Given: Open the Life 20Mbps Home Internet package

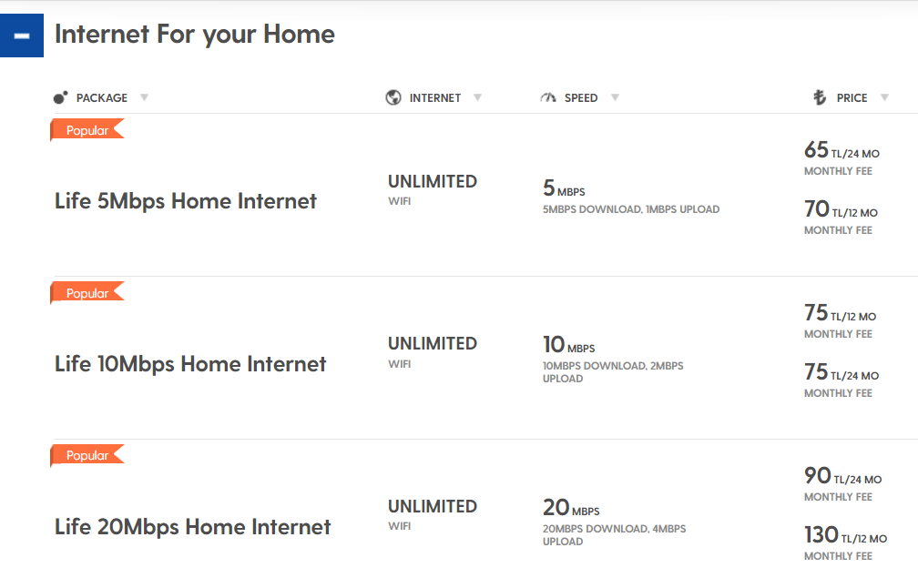Looking at the screenshot, I should coord(193,527).
